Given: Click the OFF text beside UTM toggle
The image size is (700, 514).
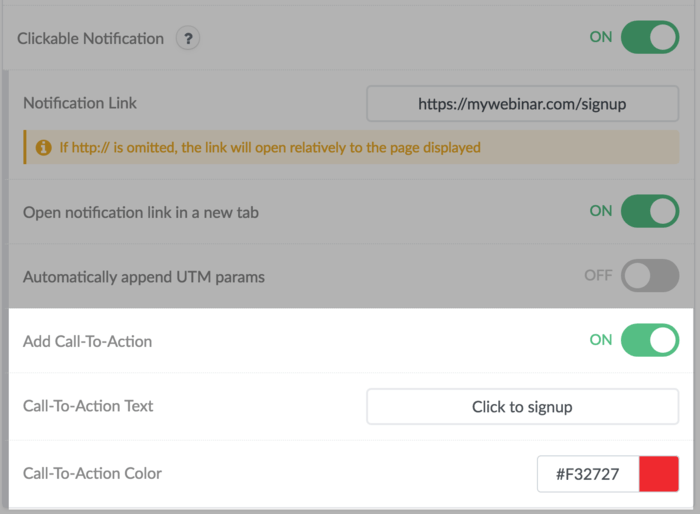Looking at the screenshot, I should 598,275.
